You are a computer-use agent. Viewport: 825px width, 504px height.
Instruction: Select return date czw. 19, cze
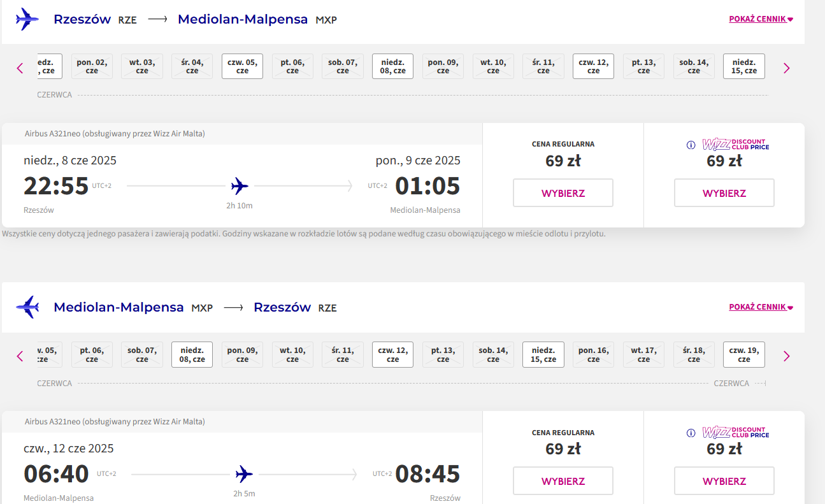point(744,355)
